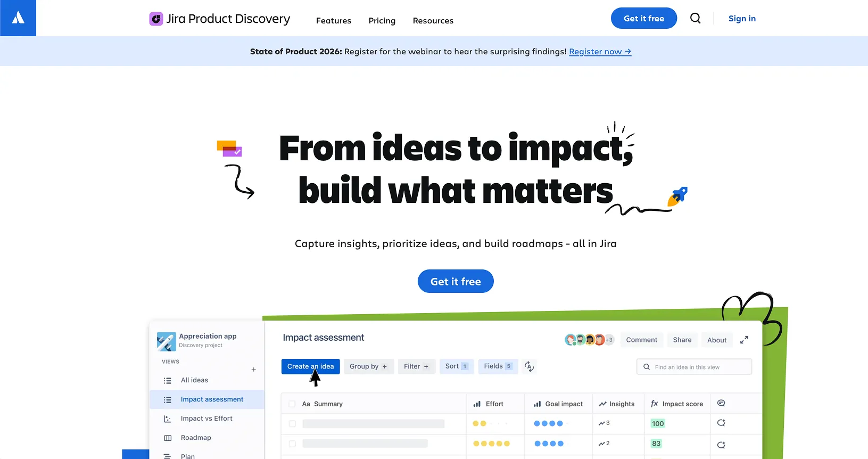
Task: Open the Sort dropdown
Action: [x=456, y=366]
